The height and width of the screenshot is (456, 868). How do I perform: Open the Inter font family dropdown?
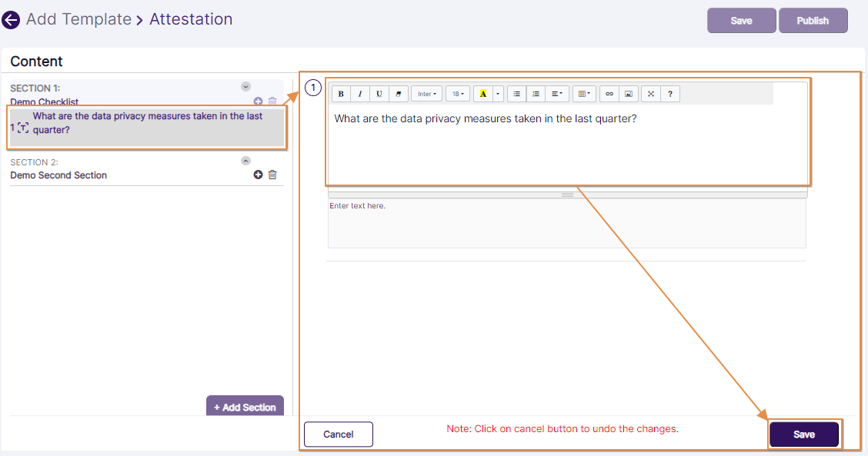[x=426, y=93]
